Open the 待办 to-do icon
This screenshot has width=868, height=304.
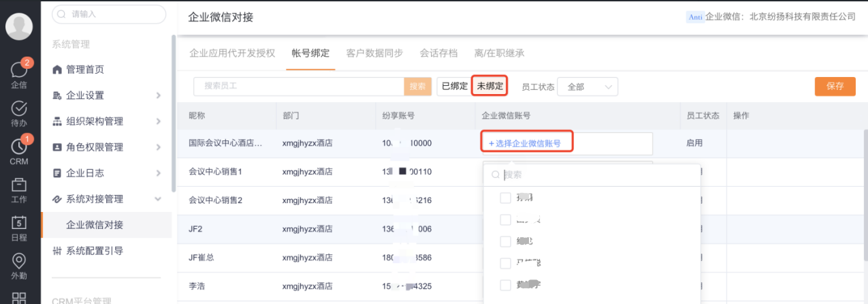point(19,113)
